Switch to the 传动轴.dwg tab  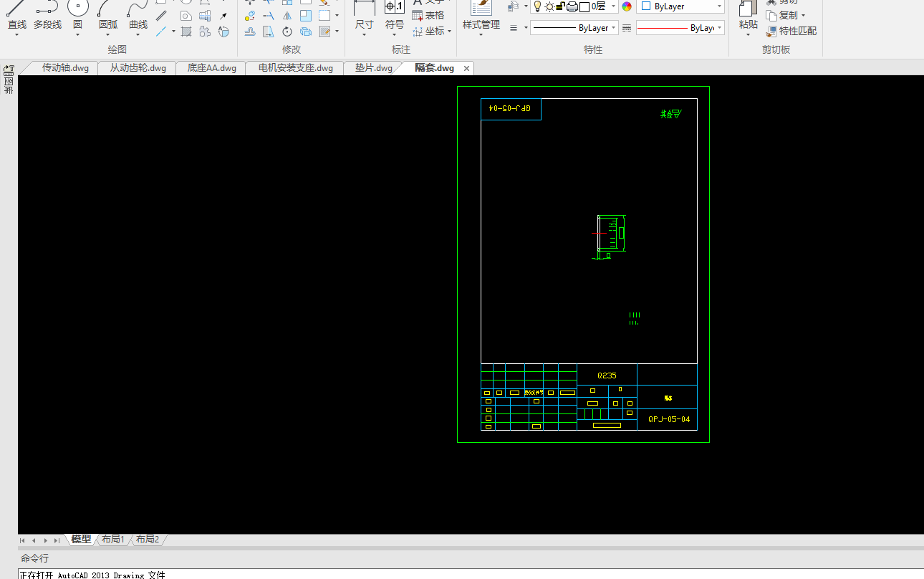(65, 68)
